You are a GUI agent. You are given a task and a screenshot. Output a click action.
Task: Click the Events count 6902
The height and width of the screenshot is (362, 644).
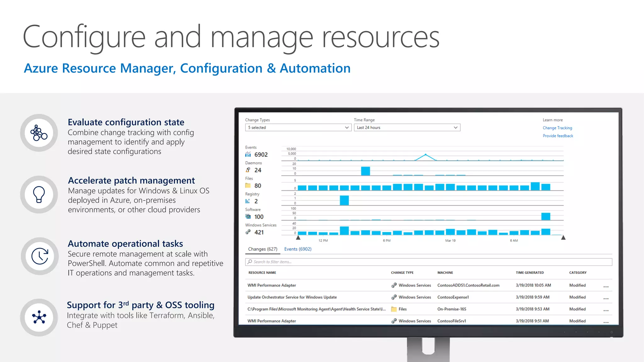[261, 155]
